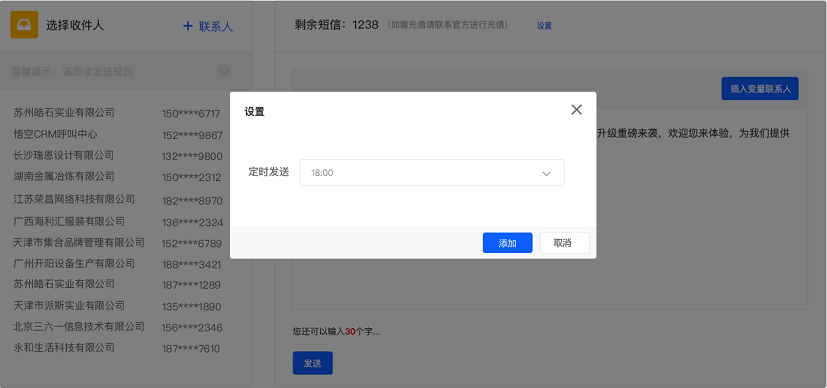Click the 您还可以输入30个字 counter text
The image size is (827, 388).
point(336,332)
